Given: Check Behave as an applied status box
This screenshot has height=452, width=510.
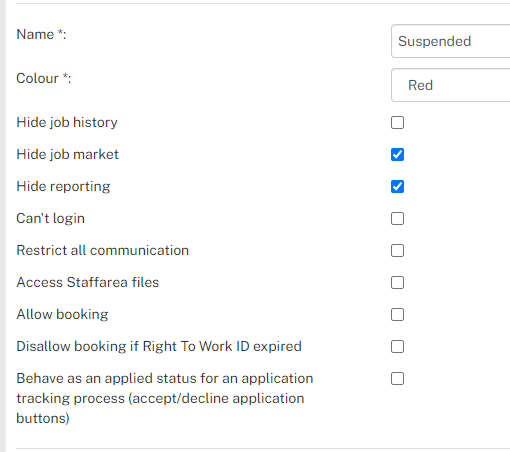Looking at the screenshot, I should 397,378.
